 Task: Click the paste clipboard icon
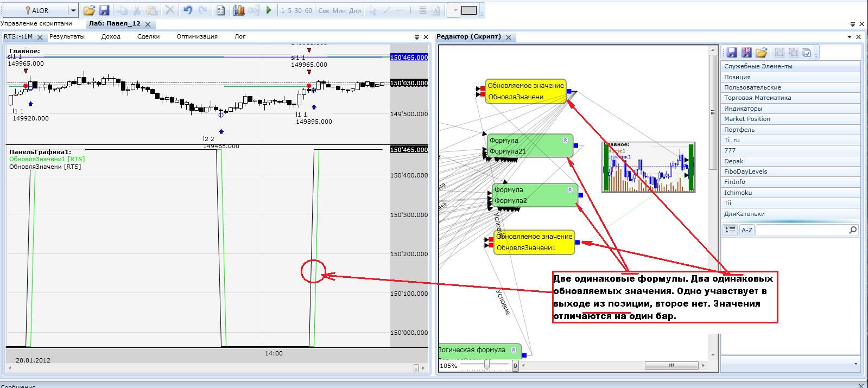[152, 10]
